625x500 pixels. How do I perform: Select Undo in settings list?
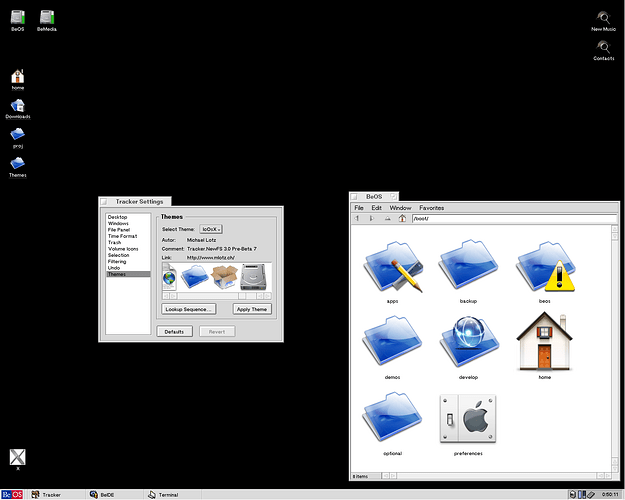(x=128, y=268)
